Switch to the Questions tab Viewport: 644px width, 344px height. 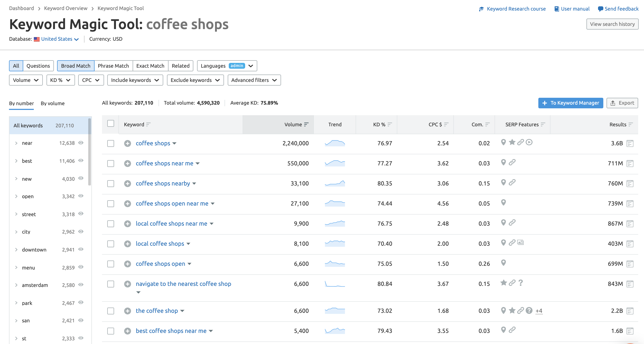point(38,66)
